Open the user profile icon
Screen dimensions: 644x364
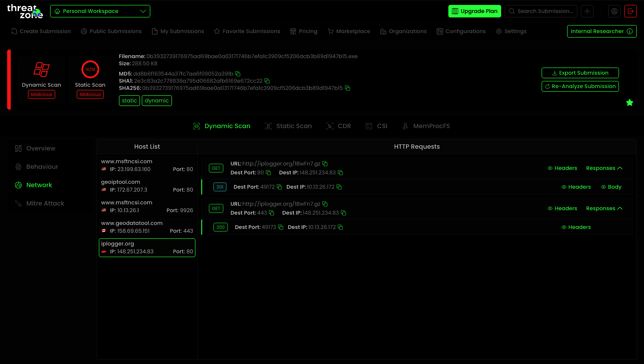pos(614,11)
